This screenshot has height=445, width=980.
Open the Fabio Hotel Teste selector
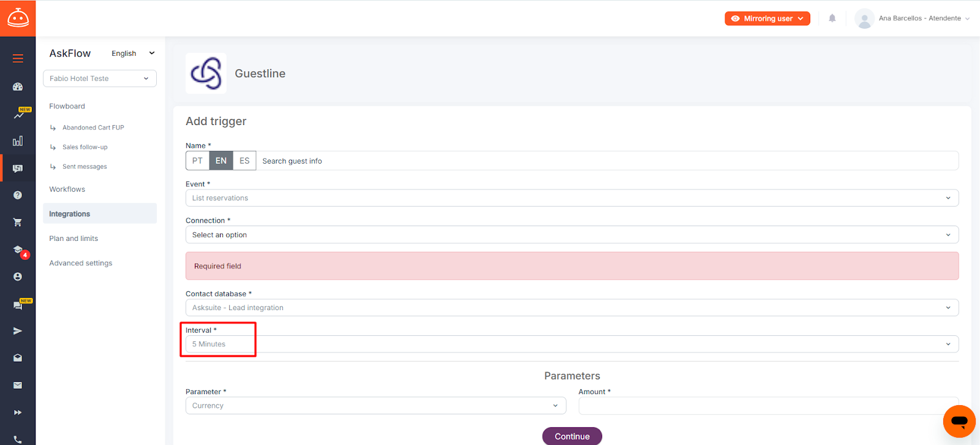pos(100,78)
